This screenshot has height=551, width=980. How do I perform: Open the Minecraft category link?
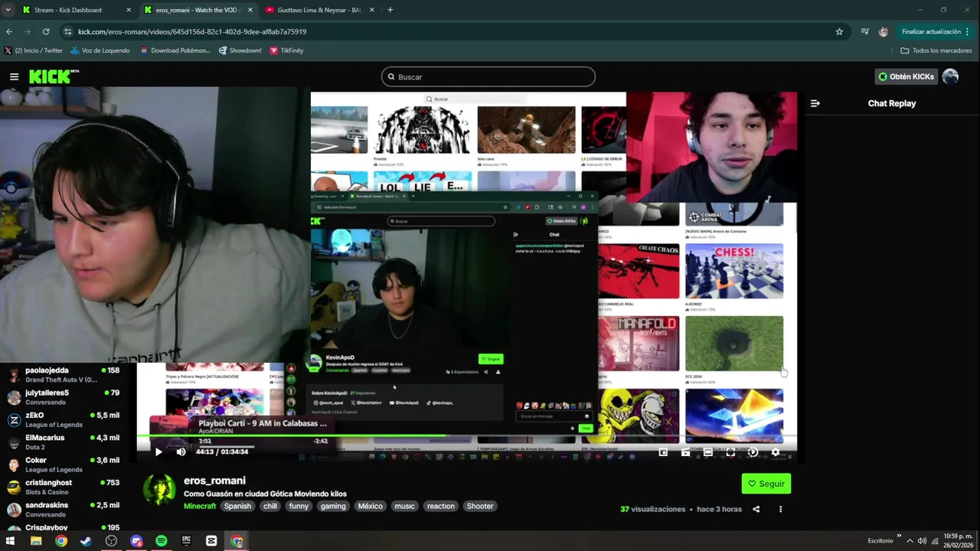coord(200,506)
